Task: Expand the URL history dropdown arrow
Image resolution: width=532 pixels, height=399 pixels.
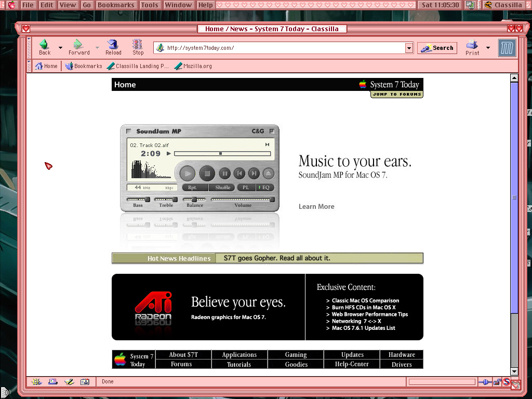Action: click(x=409, y=48)
